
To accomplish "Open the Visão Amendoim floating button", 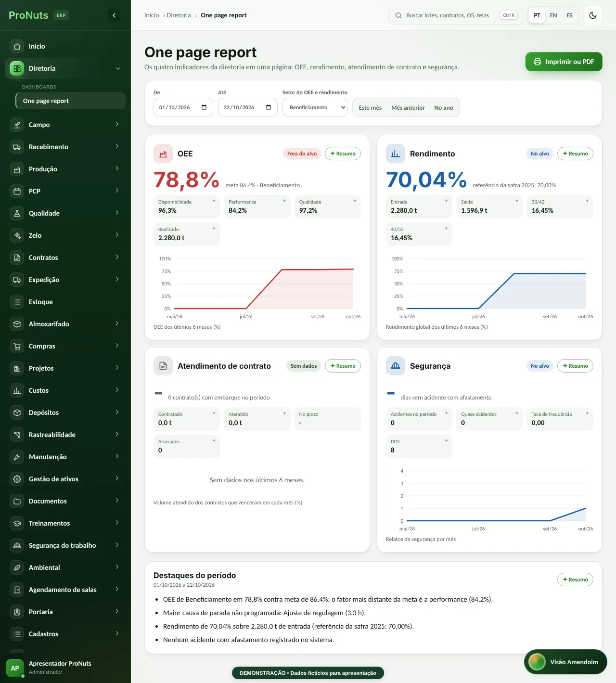I will (x=565, y=662).
